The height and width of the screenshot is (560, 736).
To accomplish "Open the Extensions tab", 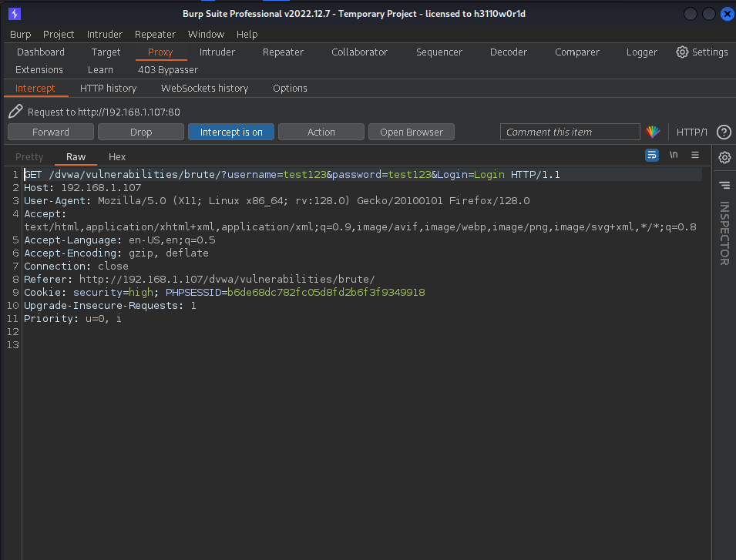I will coord(39,70).
